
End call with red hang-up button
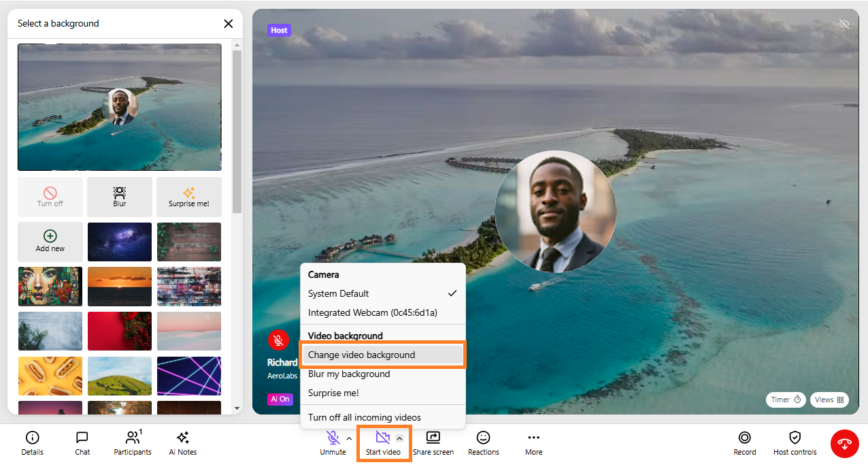(x=844, y=444)
